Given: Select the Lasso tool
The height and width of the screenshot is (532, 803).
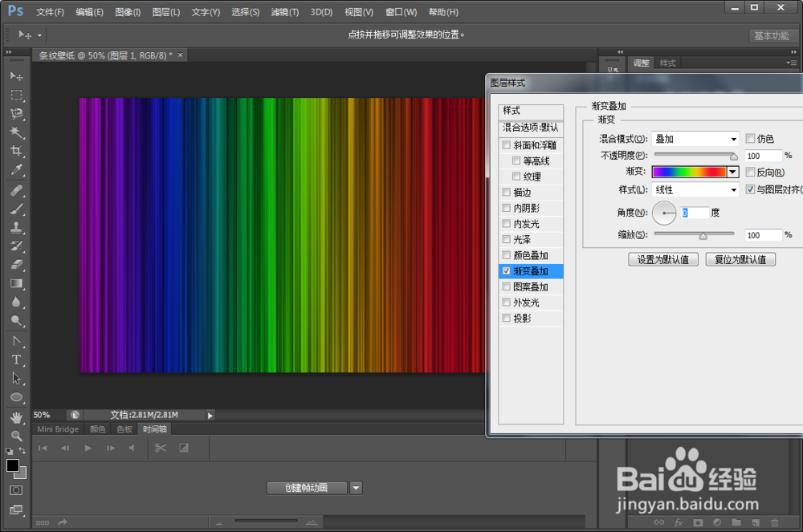Looking at the screenshot, I should click(x=16, y=114).
